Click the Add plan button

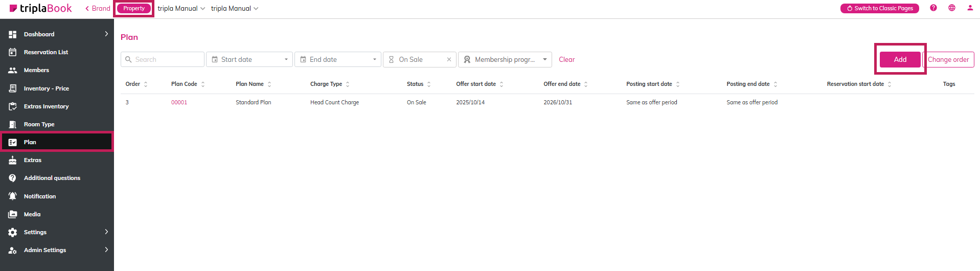point(900,59)
